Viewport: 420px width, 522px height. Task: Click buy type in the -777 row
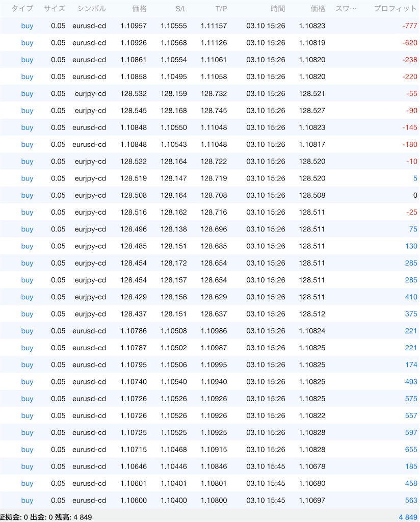(27, 26)
